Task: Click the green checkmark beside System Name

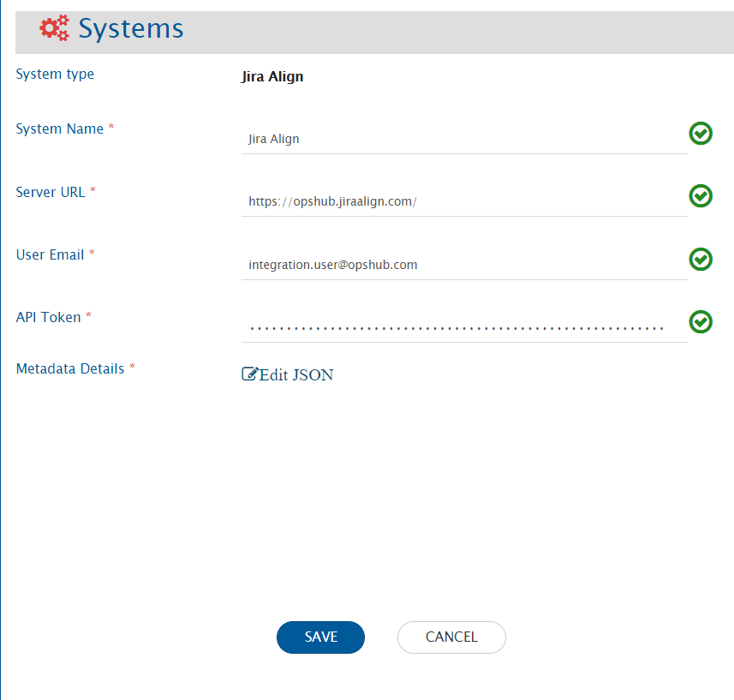Action: (x=701, y=134)
